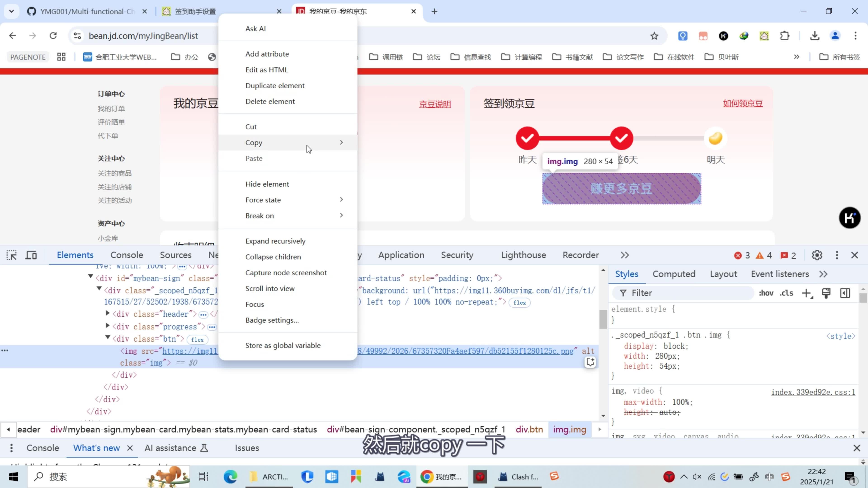Click the black K floating button on page
This screenshot has width=868, height=488.
click(849, 218)
